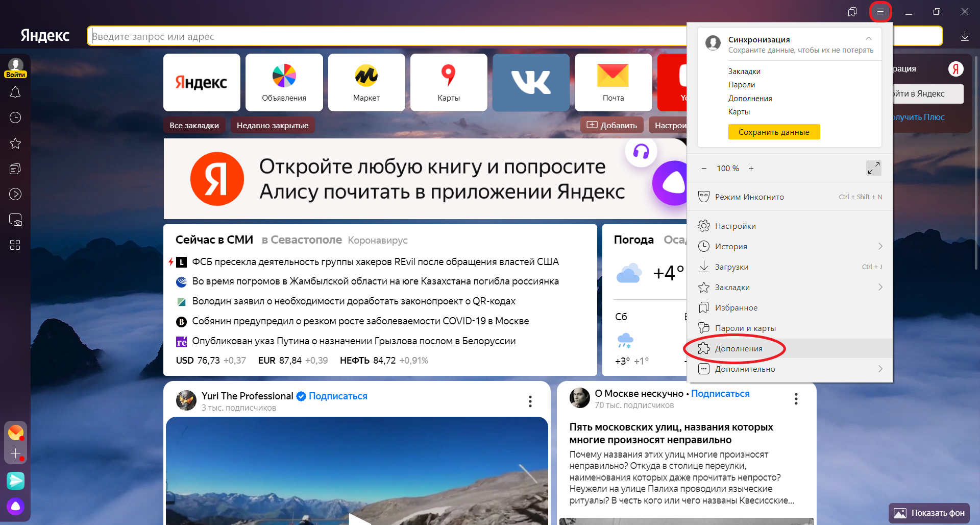Screen dimensions: 980x525
Task: Open the Объявления tile
Action: tap(284, 82)
